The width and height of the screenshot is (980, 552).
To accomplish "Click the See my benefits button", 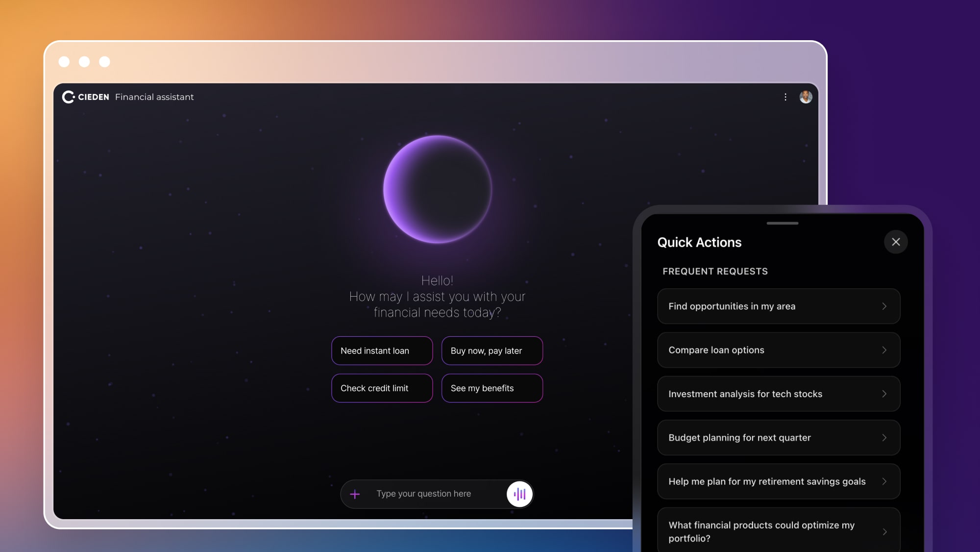I will 492,388.
